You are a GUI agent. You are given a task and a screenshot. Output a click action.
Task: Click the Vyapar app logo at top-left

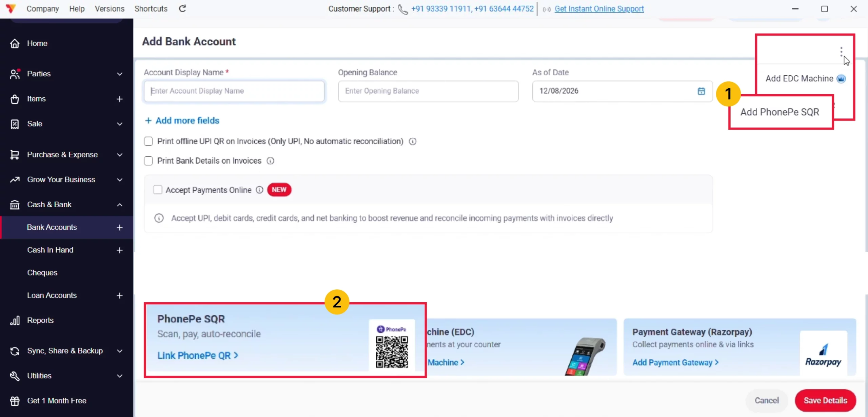(x=11, y=8)
